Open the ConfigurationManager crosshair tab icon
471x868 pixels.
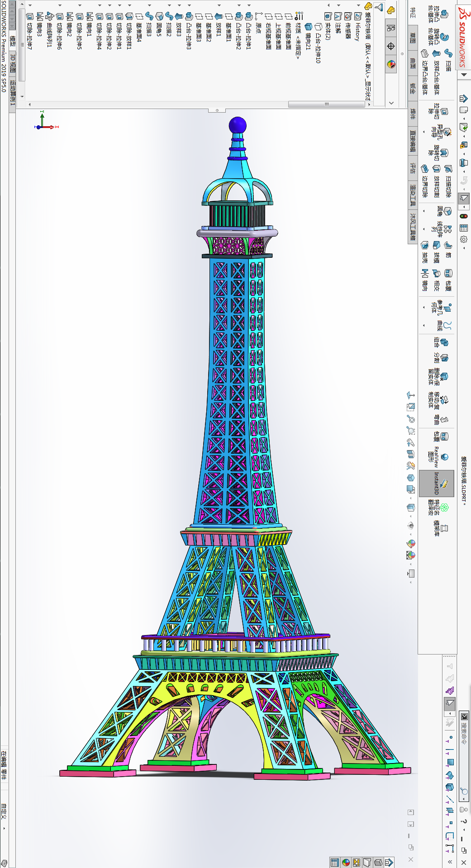tap(391, 46)
